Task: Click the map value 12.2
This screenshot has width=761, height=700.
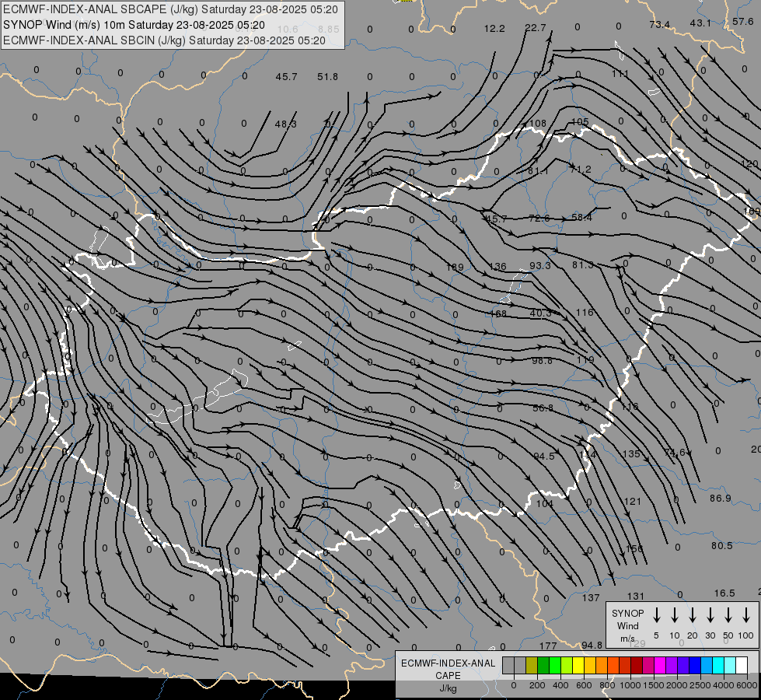Action: point(494,29)
